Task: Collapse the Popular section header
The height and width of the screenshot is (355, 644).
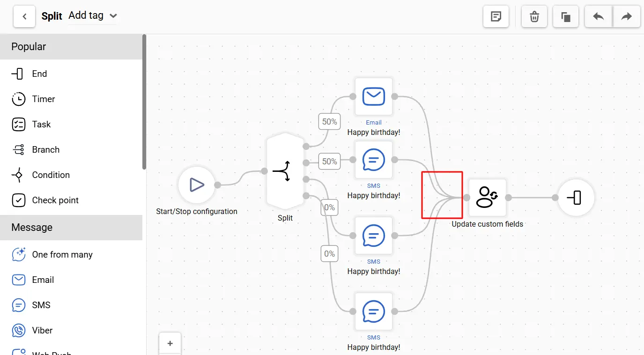Action: click(x=71, y=47)
